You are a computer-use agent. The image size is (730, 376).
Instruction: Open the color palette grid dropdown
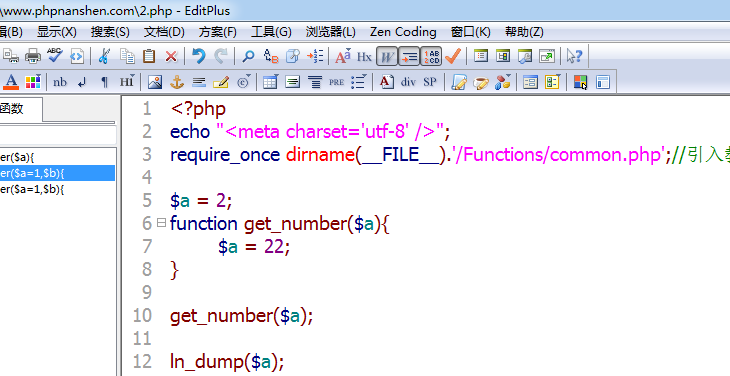[x=33, y=82]
